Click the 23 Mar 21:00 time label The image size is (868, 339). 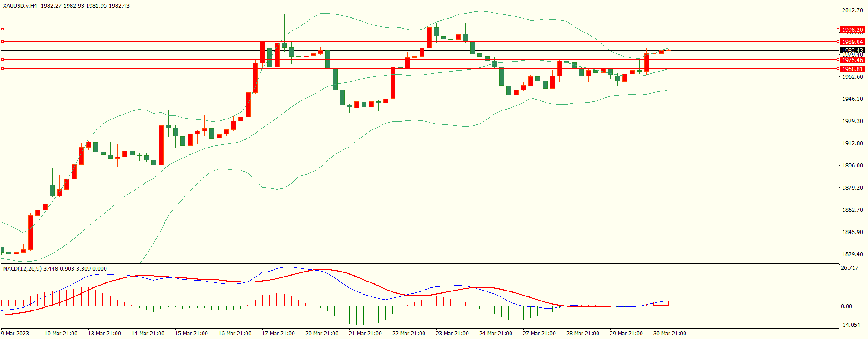tap(452, 334)
